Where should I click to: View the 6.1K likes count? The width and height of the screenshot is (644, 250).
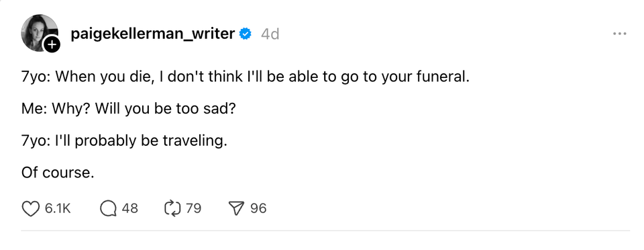pyautogui.click(x=58, y=209)
